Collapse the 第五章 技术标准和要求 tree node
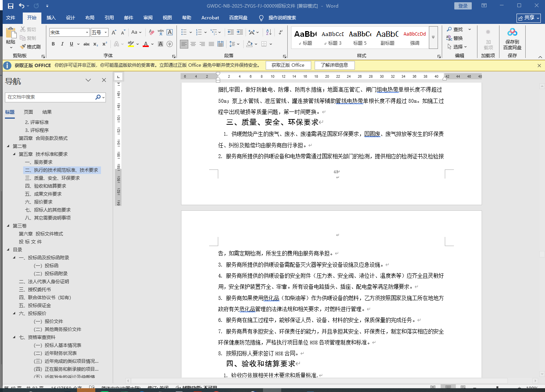The image size is (545, 392). pos(14,154)
